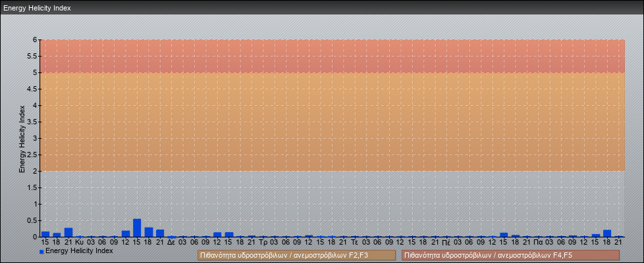The image size is (644, 263).
Task: Click the 0 value on the y-axis
Action: click(x=36, y=237)
